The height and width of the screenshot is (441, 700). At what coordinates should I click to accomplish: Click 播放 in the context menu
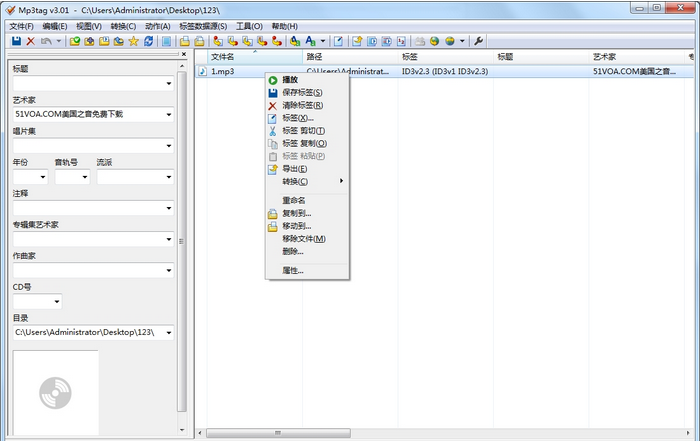click(290, 79)
